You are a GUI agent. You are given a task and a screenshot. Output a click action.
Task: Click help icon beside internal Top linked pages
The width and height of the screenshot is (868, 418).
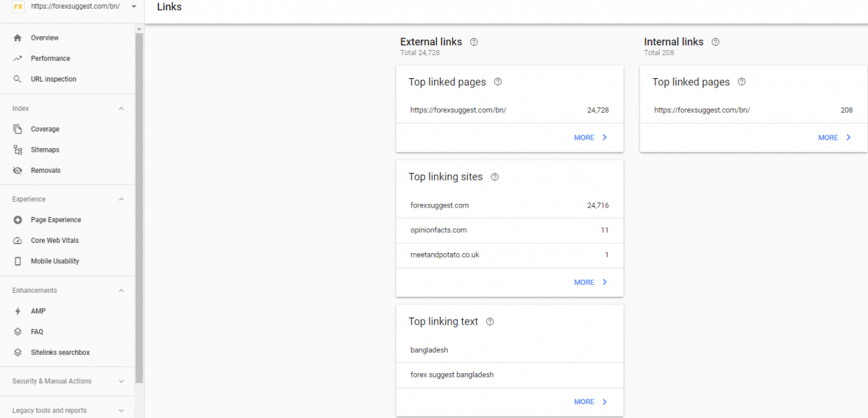pyautogui.click(x=741, y=82)
